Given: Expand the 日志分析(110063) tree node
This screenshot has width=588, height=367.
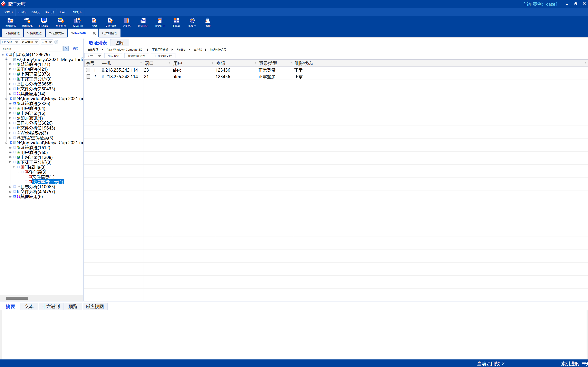Looking at the screenshot, I should coord(10,187).
